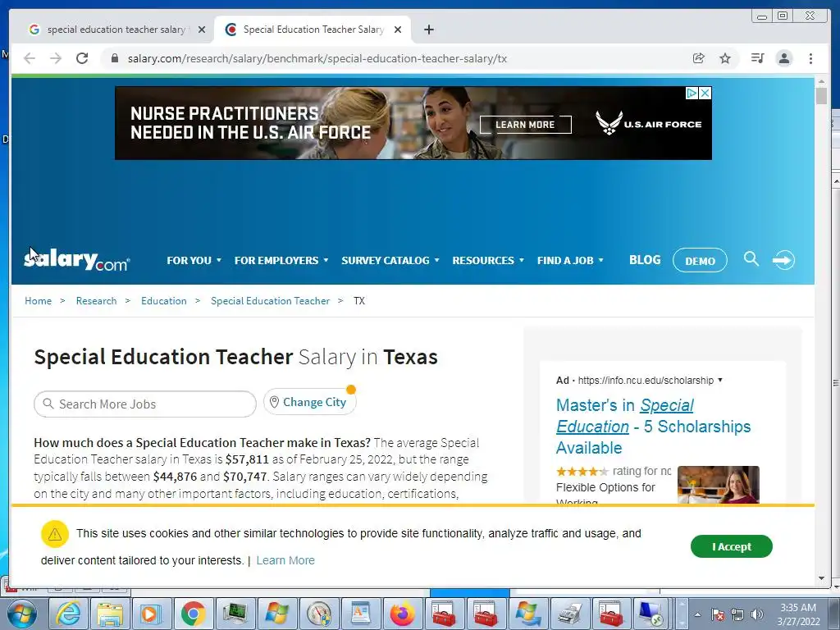Click the printer/fax taskbar icon
Screen dimensions: 840x630
pos(569,614)
